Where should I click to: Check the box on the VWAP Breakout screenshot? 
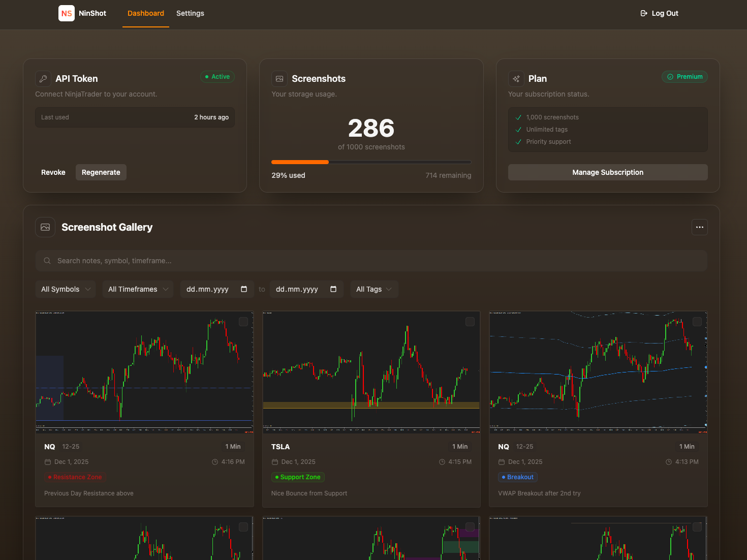click(x=697, y=322)
